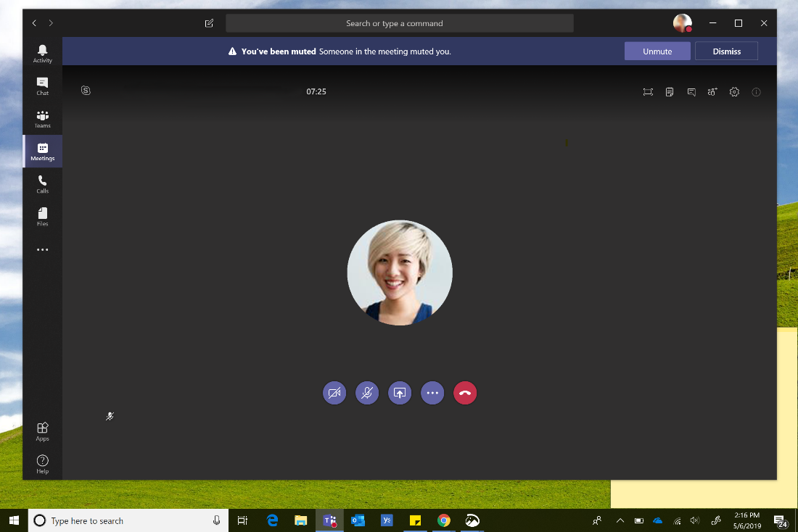The height and width of the screenshot is (532, 798).
Task: Open the Activity feed in the sidebar
Action: [x=42, y=51]
